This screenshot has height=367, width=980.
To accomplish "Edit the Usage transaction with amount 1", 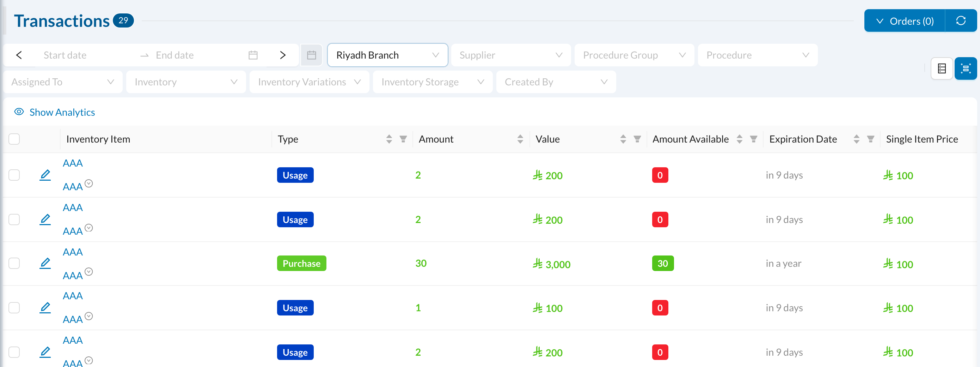I will [45, 308].
